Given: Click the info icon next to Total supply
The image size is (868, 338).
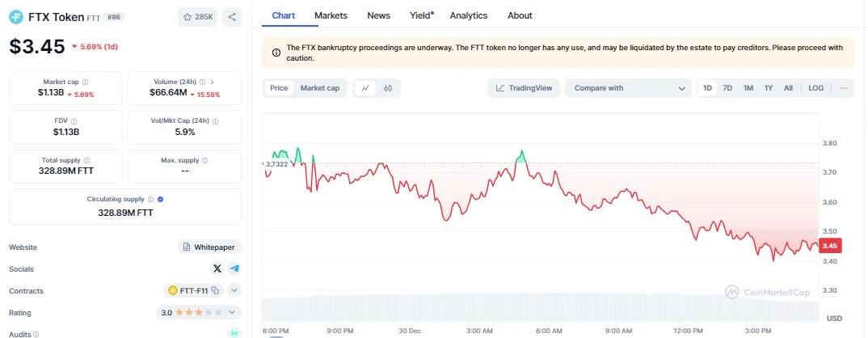Looking at the screenshot, I should point(87,161).
